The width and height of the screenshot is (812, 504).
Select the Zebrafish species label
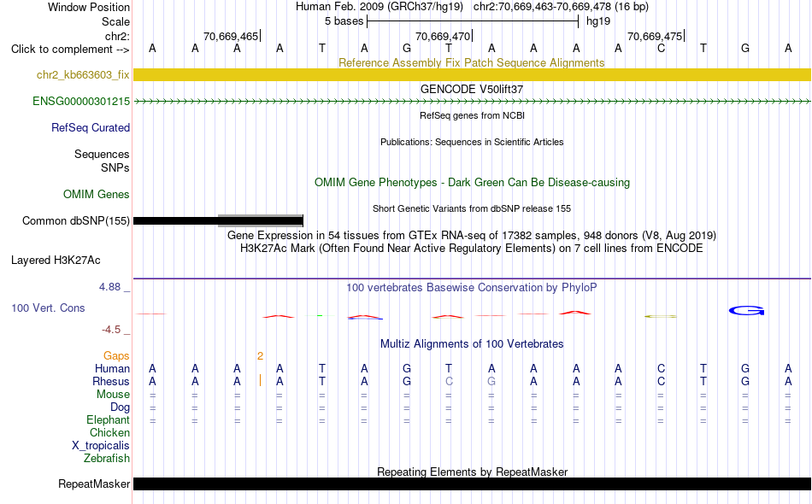click(x=107, y=458)
